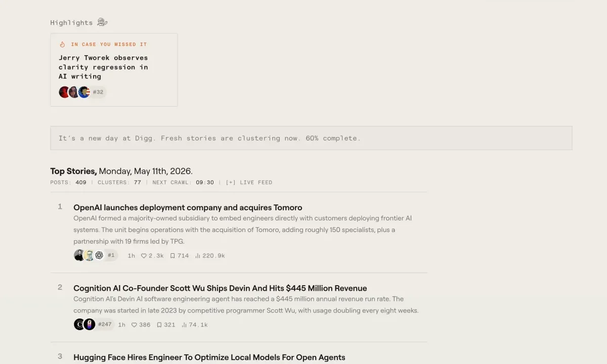
Task: Click the #32 rank badge in highlight card
Action: [98, 92]
